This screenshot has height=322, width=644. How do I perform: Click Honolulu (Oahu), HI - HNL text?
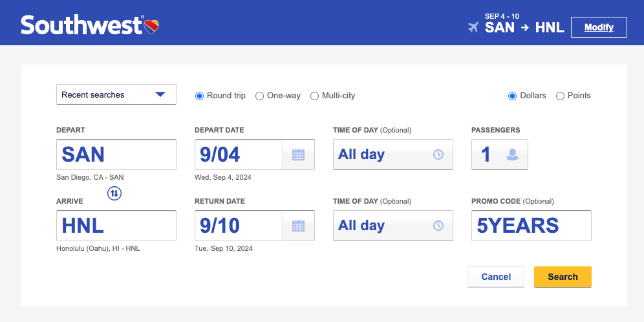(98, 248)
